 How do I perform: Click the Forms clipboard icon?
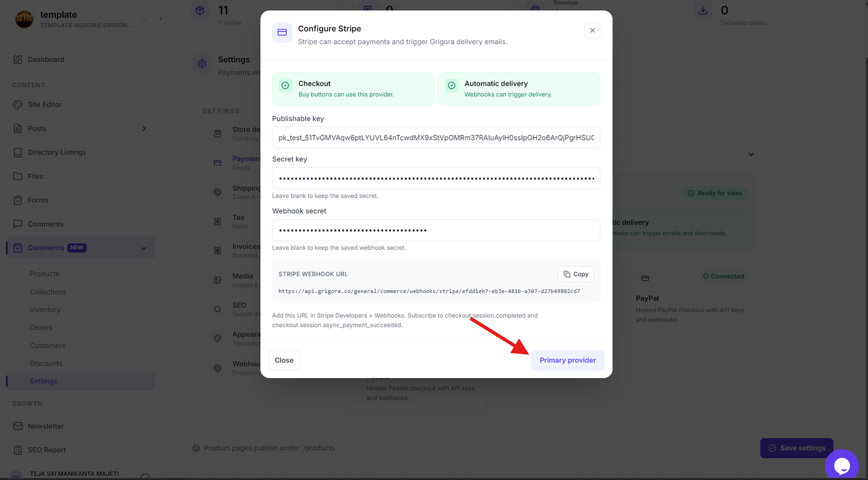point(17,200)
